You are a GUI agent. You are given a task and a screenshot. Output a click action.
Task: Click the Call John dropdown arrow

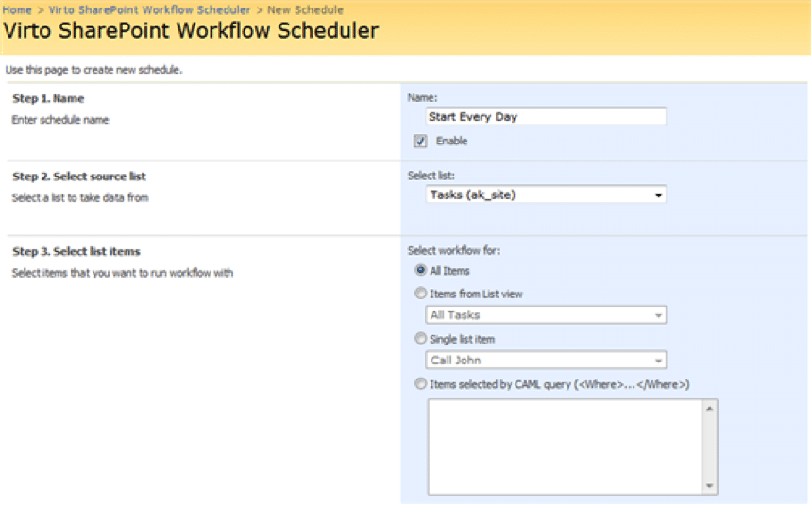click(658, 361)
